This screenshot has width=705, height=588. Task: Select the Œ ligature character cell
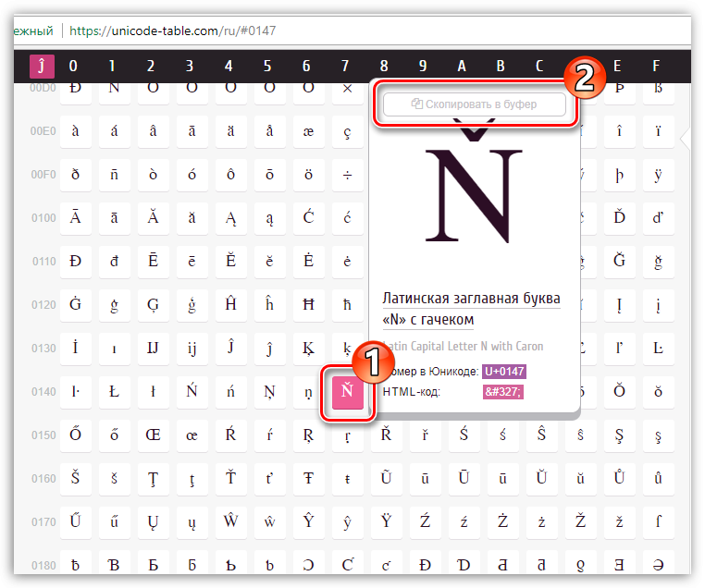click(x=153, y=435)
